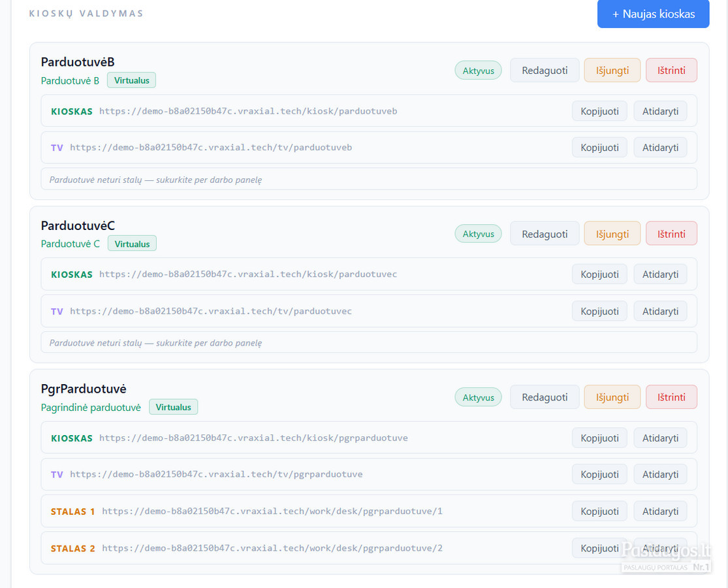Viewport: 728px width, 588px height.
Task: Click PgrParduotuvė card title
Action: click(84, 389)
